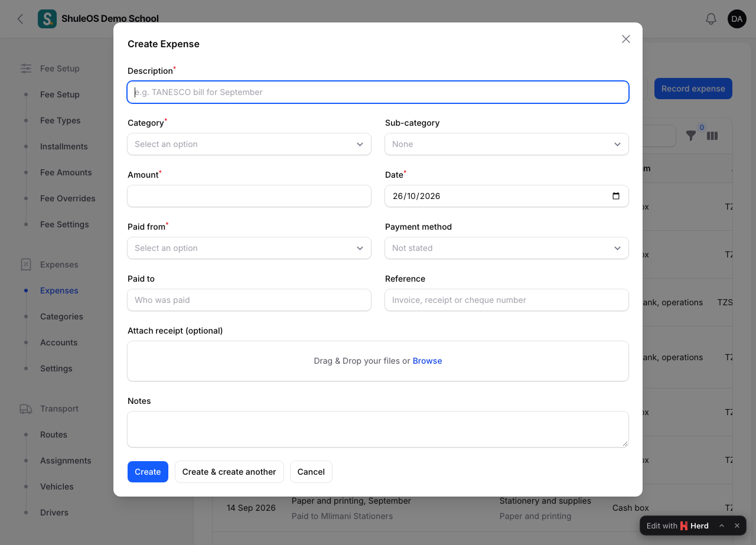
Task: Click 'Stationery and supplies' category cell
Action: 545,501
